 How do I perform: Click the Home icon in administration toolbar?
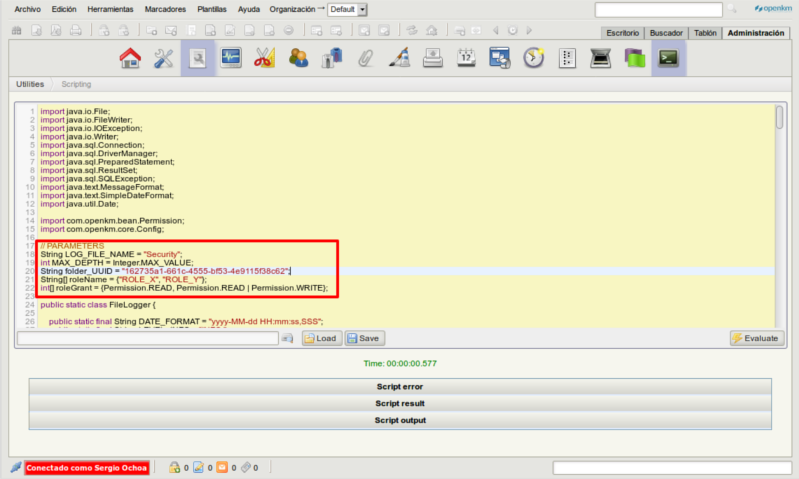point(130,59)
